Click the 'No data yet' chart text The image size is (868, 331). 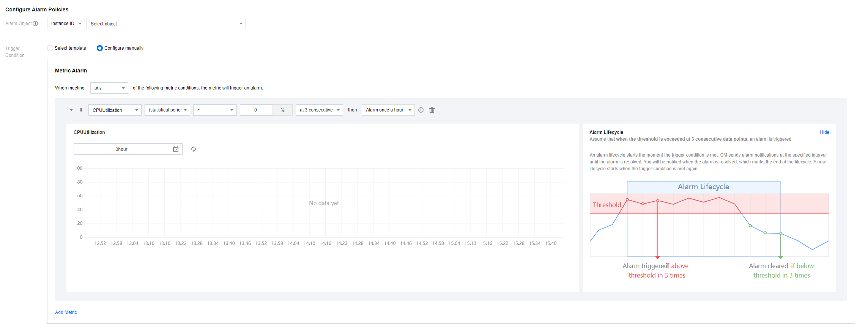tap(324, 203)
